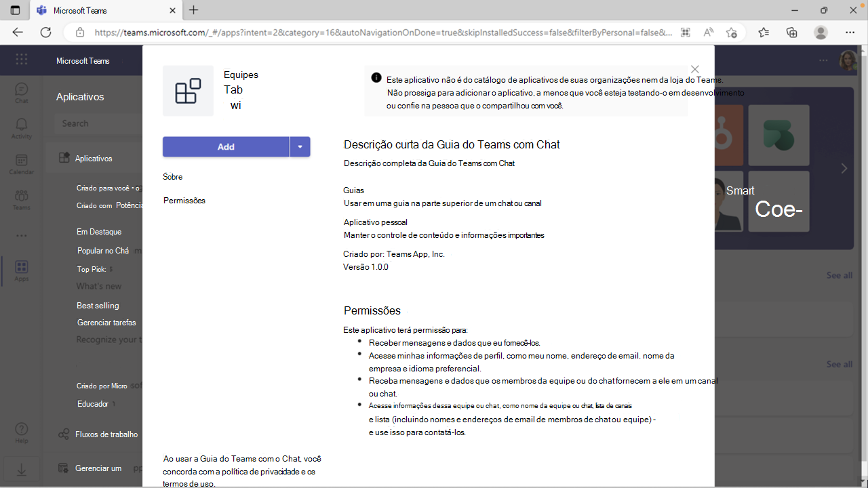This screenshot has width=868, height=488.
Task: Open the Add button dropdown arrow
Action: [300, 147]
